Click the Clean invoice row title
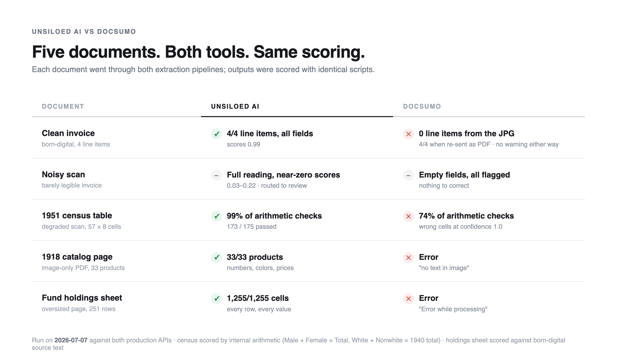Screen dimensions: 617x364 click(68, 133)
